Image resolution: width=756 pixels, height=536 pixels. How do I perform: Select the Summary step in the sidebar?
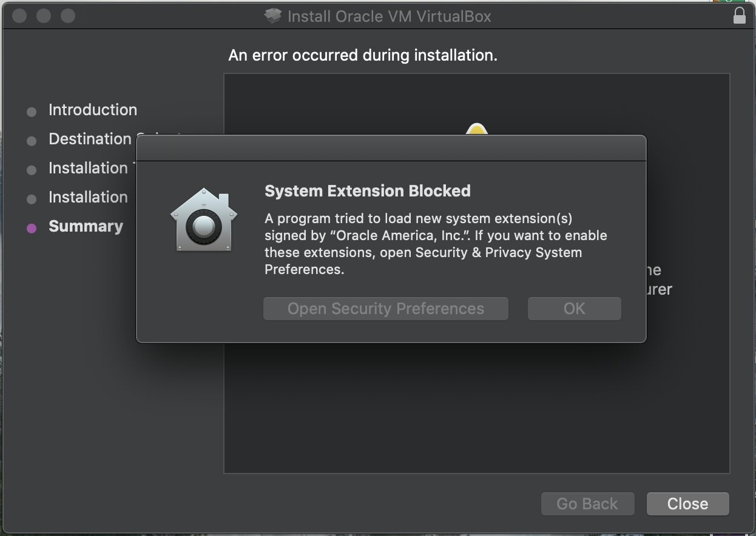(86, 226)
